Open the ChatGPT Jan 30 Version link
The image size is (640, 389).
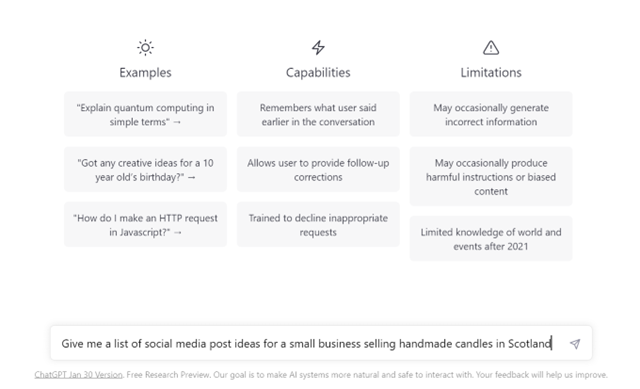tap(78, 375)
